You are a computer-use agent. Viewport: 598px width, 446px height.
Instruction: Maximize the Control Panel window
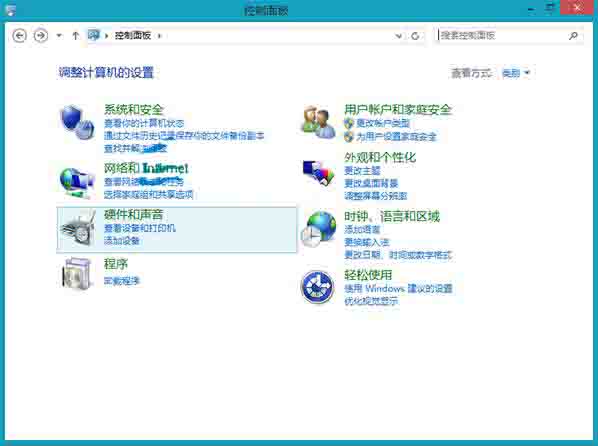click(550, 8)
